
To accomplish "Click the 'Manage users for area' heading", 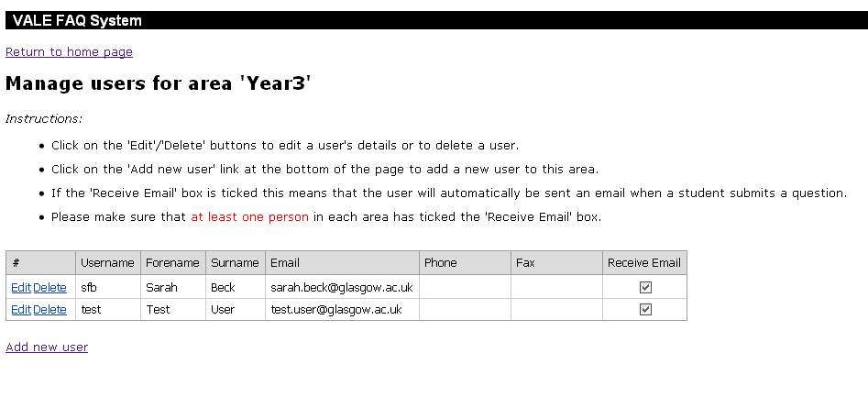I will coord(159,83).
